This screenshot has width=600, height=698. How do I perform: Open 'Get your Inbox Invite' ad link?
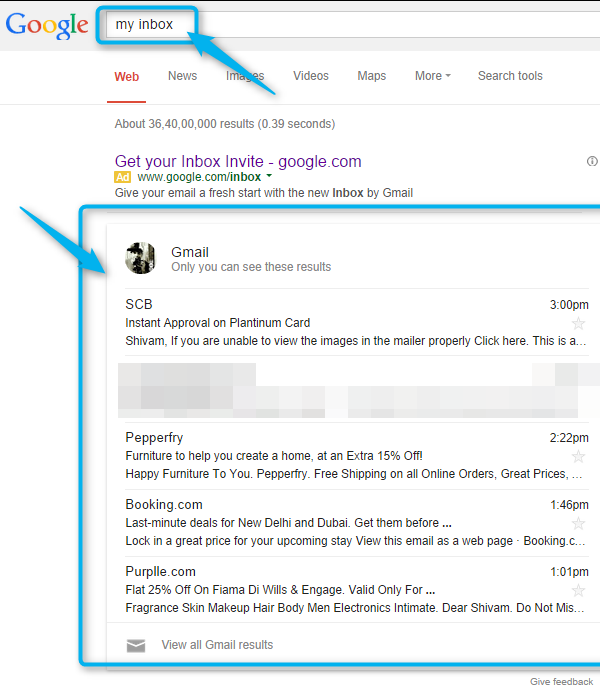[x=238, y=162]
